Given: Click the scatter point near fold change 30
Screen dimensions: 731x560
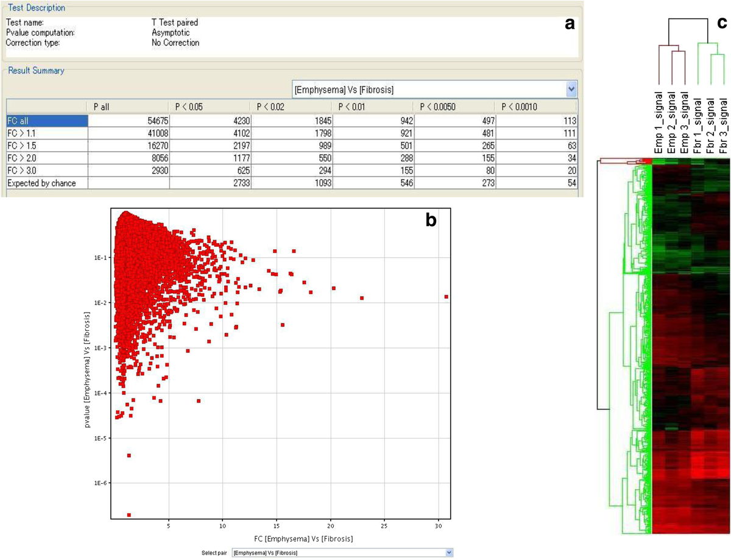Looking at the screenshot, I should coord(447,297).
